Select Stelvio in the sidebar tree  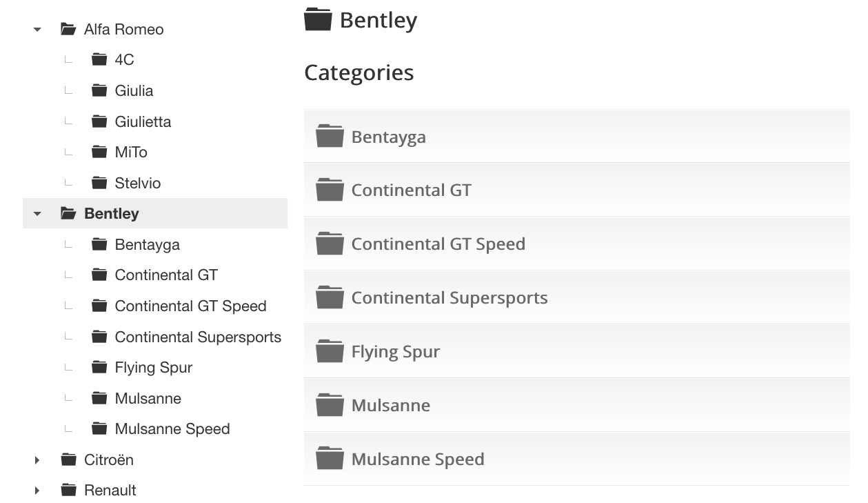tap(137, 183)
